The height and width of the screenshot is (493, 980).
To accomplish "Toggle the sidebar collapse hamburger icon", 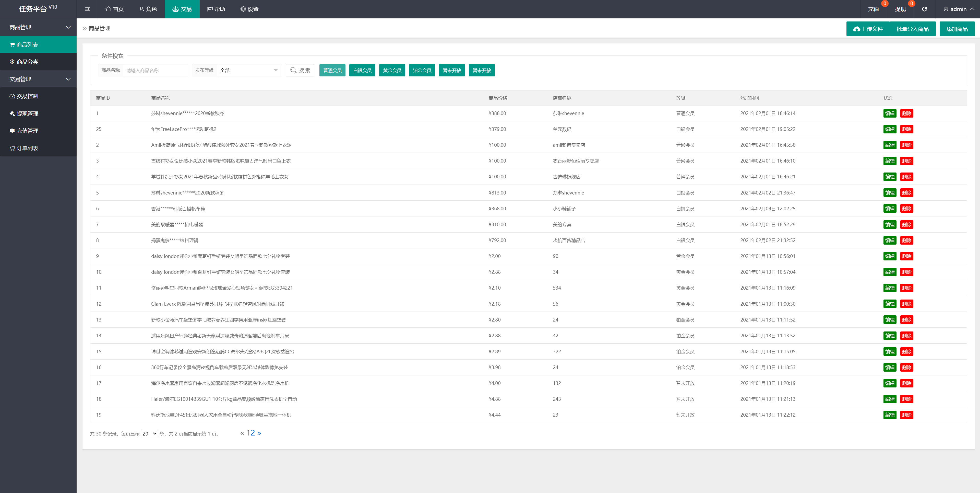I will tap(87, 9).
